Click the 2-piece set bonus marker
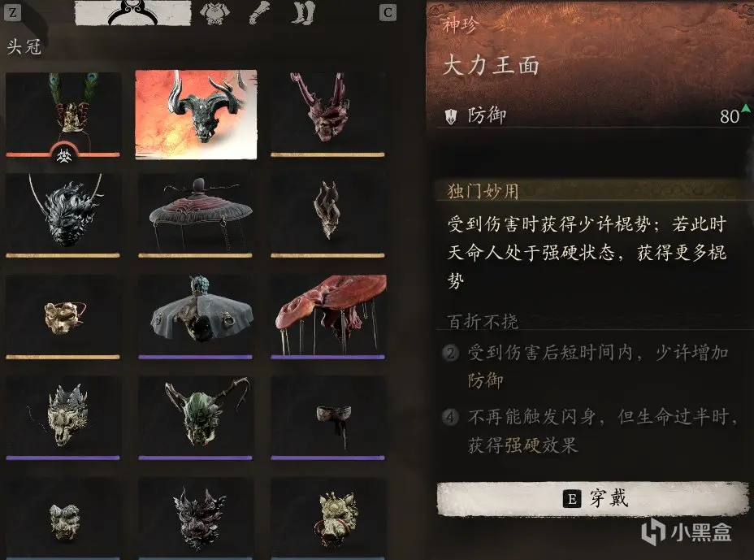 [451, 353]
